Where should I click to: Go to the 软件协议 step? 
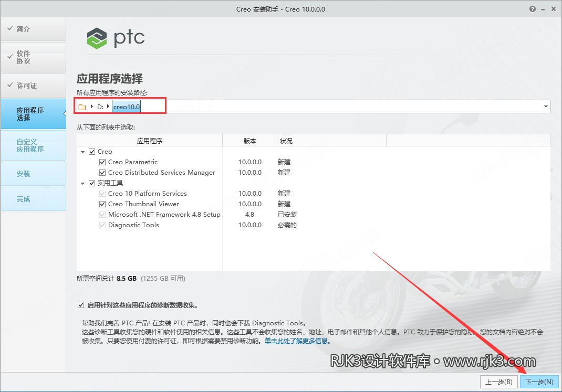tap(33, 57)
